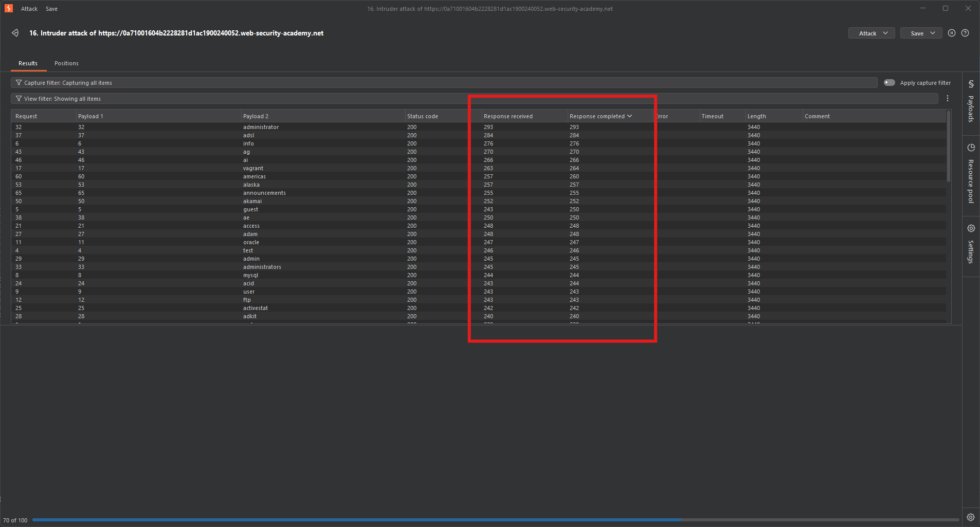Click the Capture filter funnel icon

19,83
